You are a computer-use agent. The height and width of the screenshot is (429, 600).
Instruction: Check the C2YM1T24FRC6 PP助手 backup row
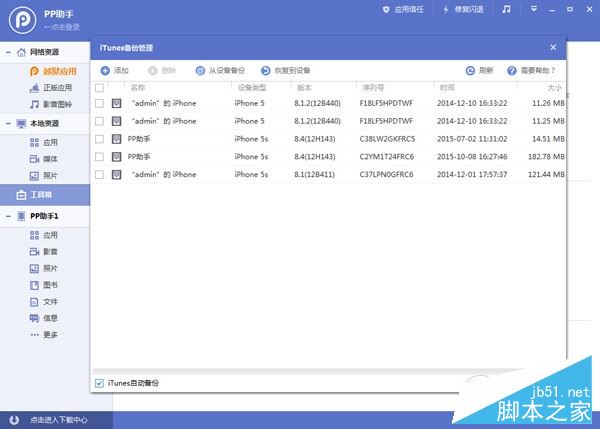coord(99,157)
